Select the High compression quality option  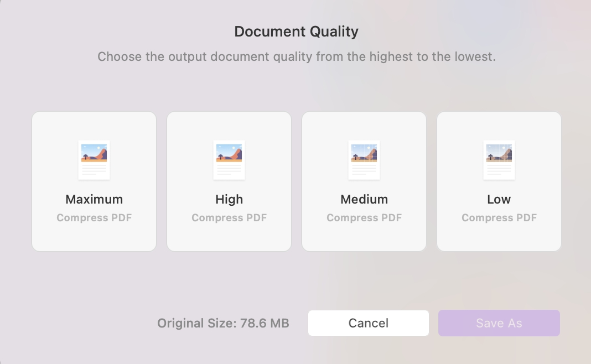point(229,181)
